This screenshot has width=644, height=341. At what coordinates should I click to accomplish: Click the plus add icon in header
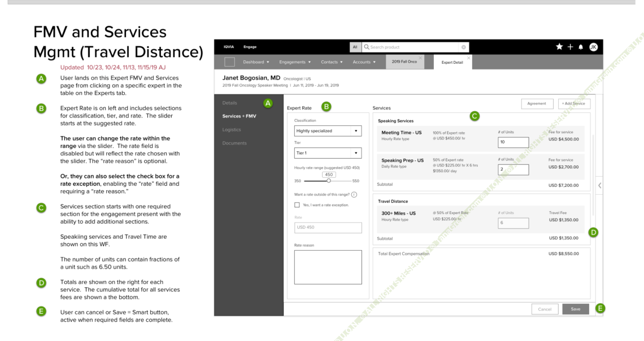click(x=570, y=47)
